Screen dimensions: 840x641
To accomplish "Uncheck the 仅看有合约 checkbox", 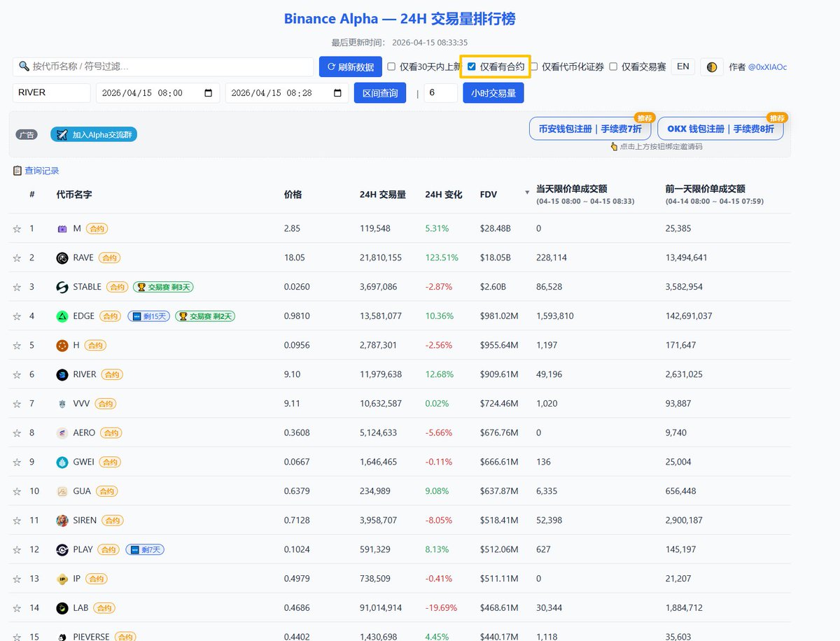I will (x=472, y=66).
